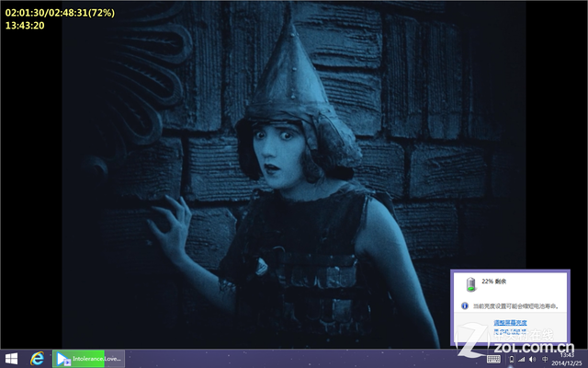
Task: Switch the 中 input method indicator
Action: pyautogui.click(x=545, y=360)
